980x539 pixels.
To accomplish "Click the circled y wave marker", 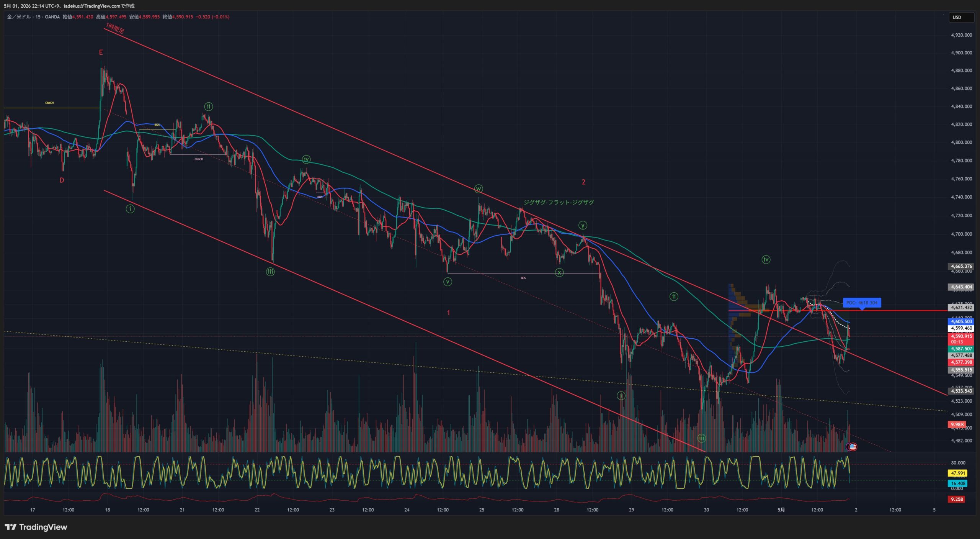I will coord(583,225).
